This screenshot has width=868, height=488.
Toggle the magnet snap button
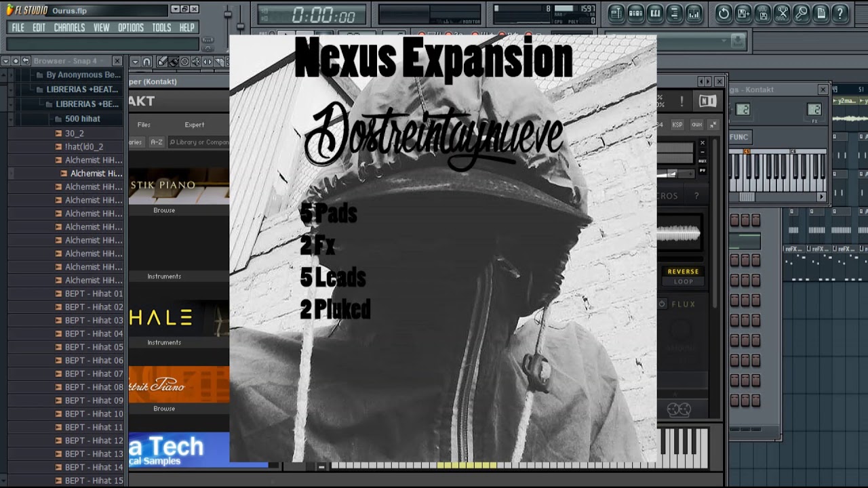(x=146, y=62)
